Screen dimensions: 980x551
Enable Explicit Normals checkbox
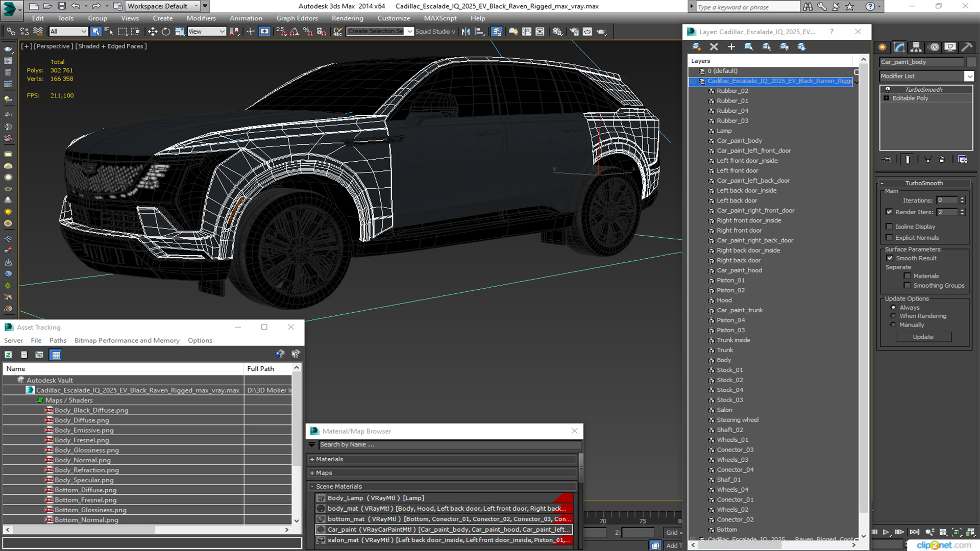point(889,238)
